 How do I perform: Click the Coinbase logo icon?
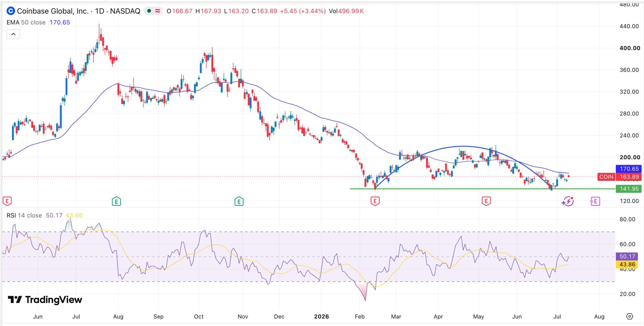click(x=11, y=11)
